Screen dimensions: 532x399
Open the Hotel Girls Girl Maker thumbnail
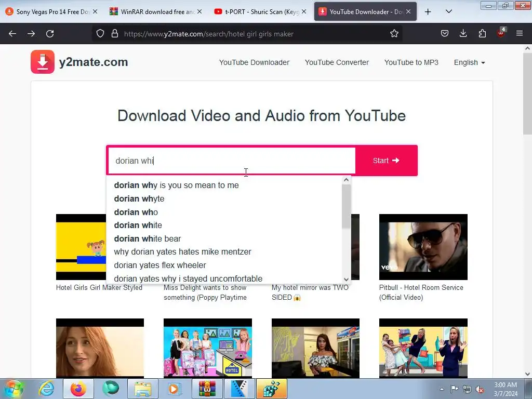click(81, 247)
